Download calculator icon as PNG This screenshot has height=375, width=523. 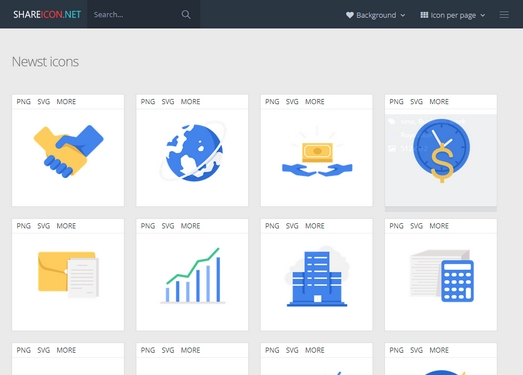(x=396, y=226)
